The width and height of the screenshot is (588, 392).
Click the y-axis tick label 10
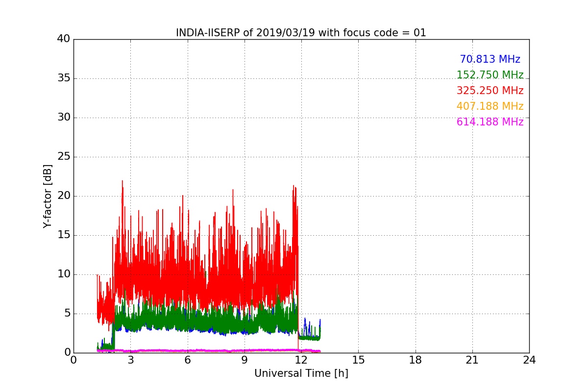tap(63, 274)
